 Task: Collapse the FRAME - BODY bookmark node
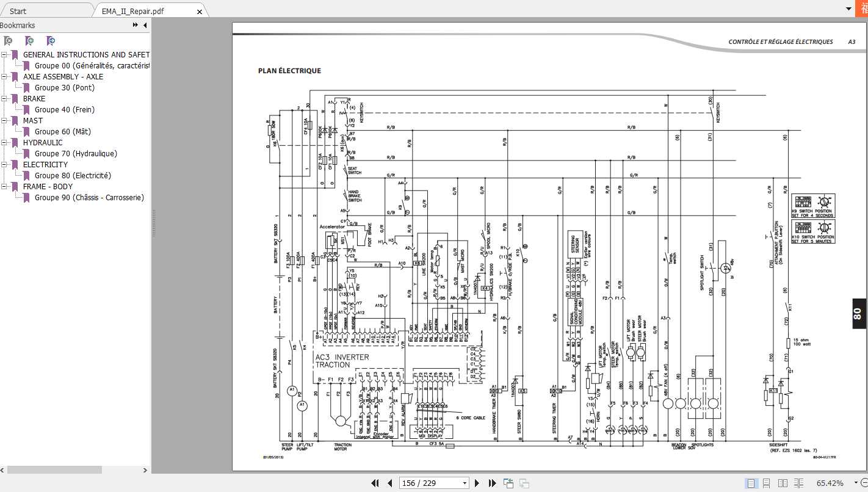[x=5, y=186]
